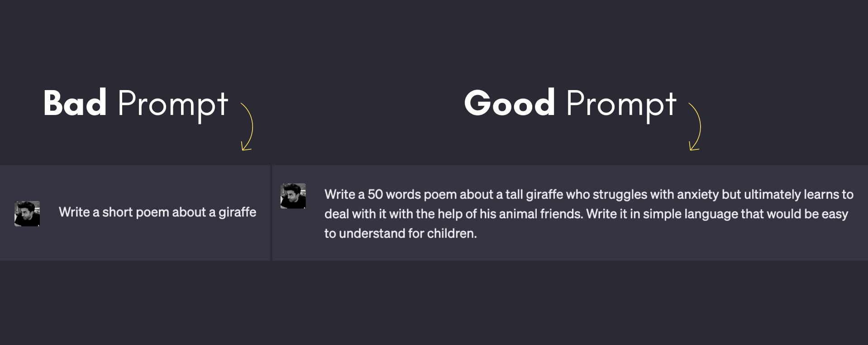The width and height of the screenshot is (868, 345).
Task: Click the bold word "Bad" in the heading
Action: [75, 103]
